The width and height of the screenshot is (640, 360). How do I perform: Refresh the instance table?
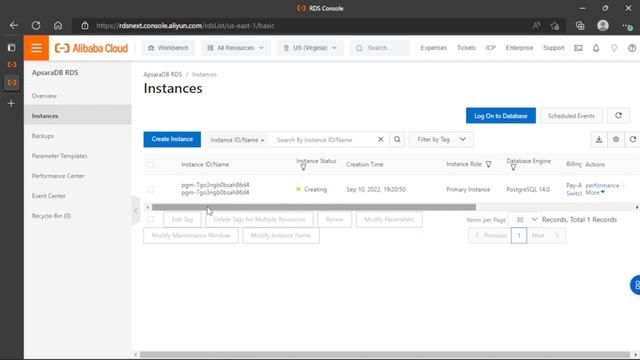tap(633, 140)
